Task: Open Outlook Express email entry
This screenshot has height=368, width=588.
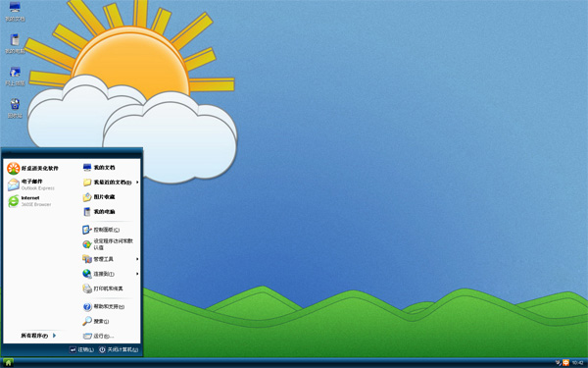Action: [31, 184]
